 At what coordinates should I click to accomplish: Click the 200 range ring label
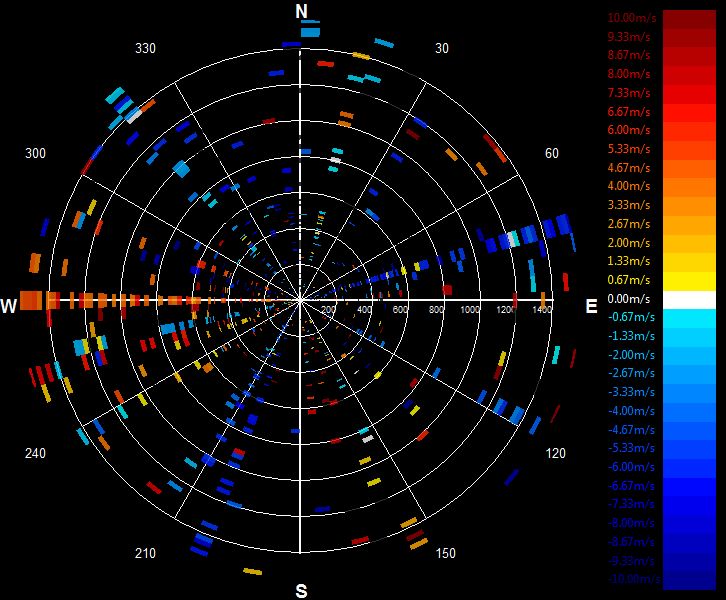328,309
